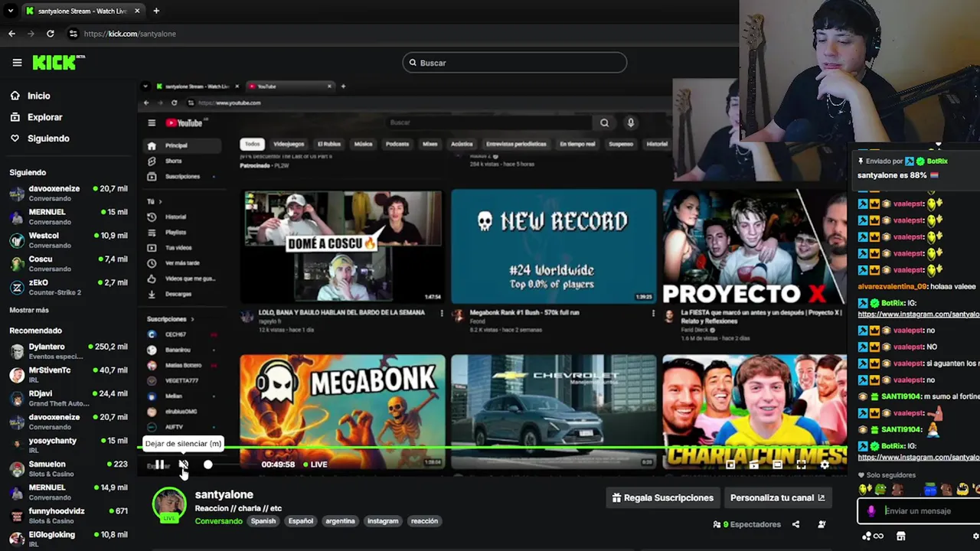Select the reacción tag
Screen dimensions: 980x551
point(424,521)
